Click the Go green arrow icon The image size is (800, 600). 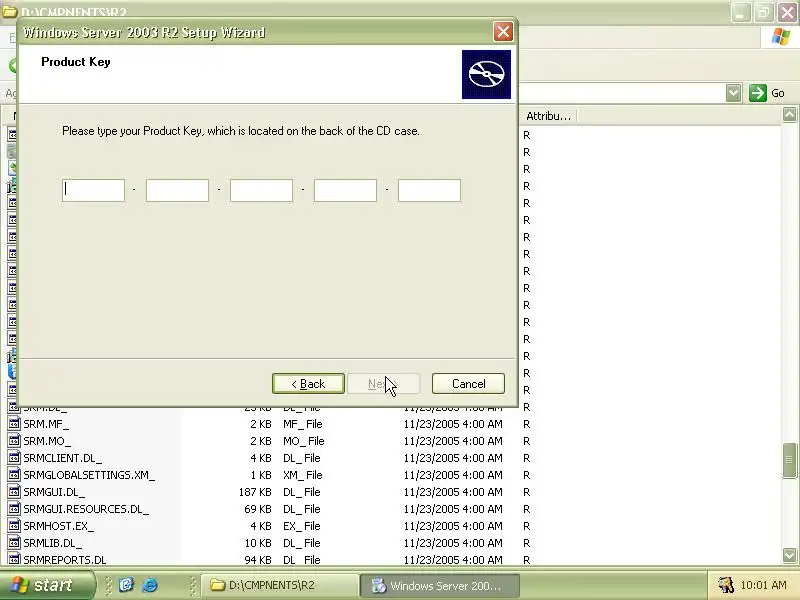[758, 93]
